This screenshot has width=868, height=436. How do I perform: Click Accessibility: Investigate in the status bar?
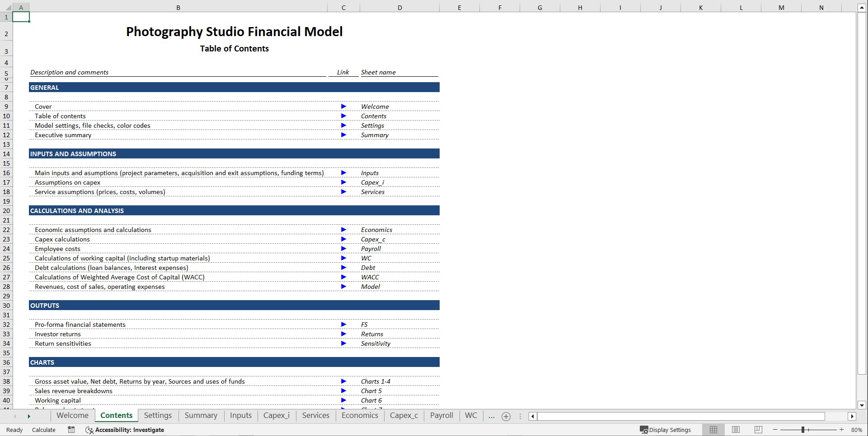[130, 430]
